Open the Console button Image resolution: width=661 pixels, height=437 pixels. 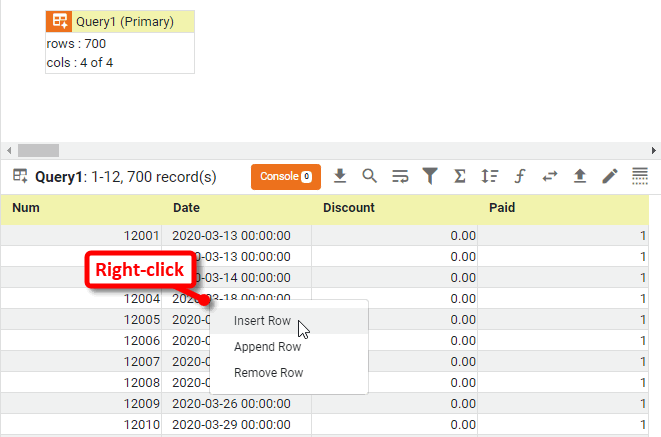click(x=285, y=176)
